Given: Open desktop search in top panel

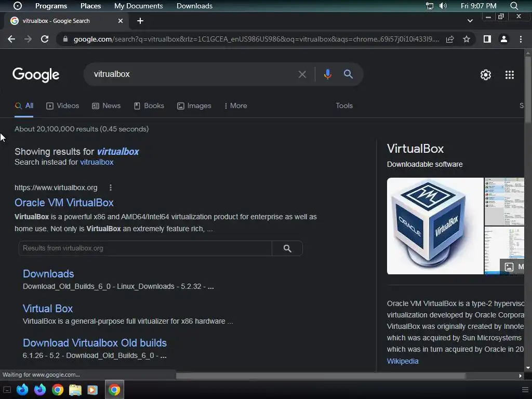Looking at the screenshot, I should pos(514,6).
